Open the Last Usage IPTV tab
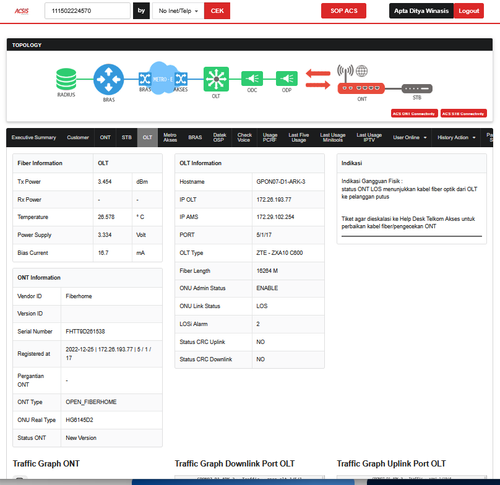This screenshot has width=500, height=485. tap(369, 137)
